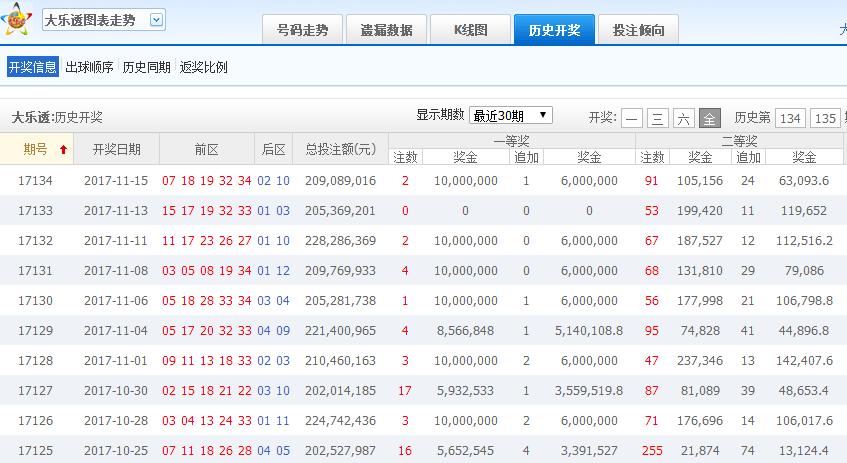Click second prize count 255
Screen dimensions: 847x463
click(x=652, y=451)
